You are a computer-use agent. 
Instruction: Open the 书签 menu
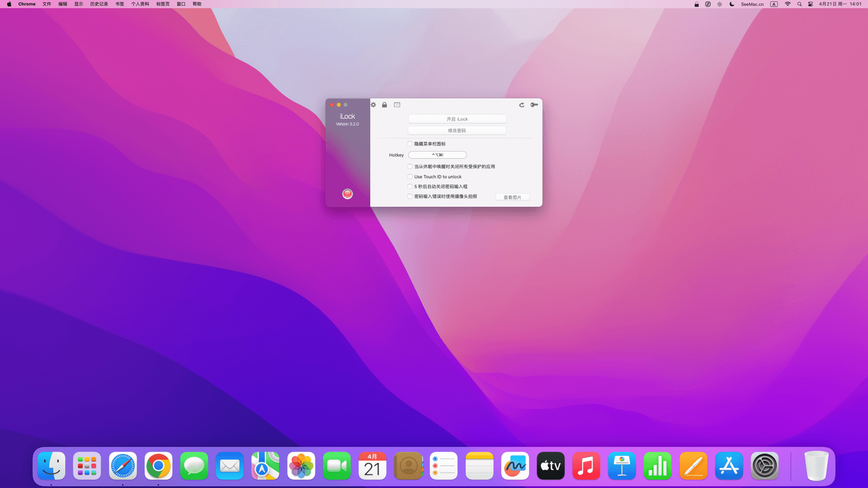[119, 4]
